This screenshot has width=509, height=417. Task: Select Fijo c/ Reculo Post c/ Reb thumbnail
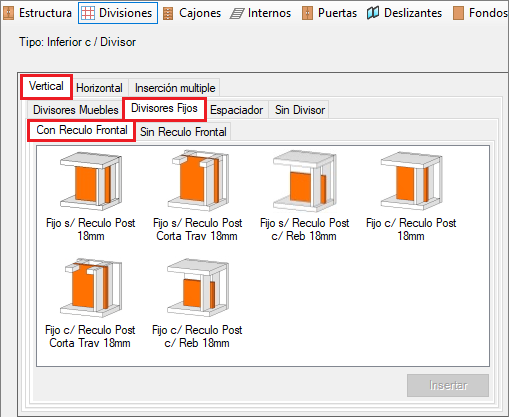(198, 288)
